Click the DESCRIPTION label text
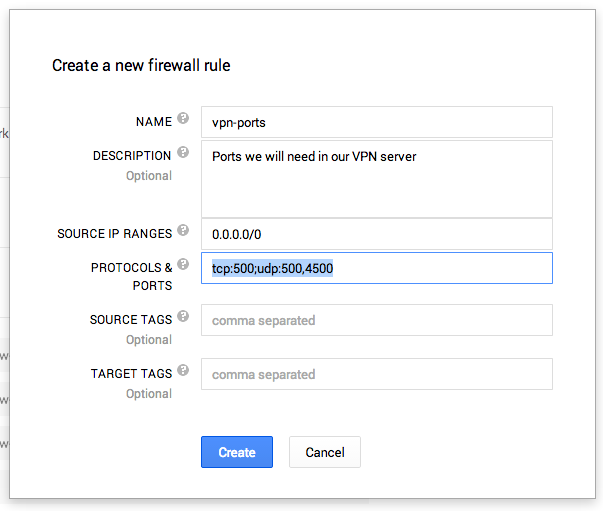 [x=132, y=156]
